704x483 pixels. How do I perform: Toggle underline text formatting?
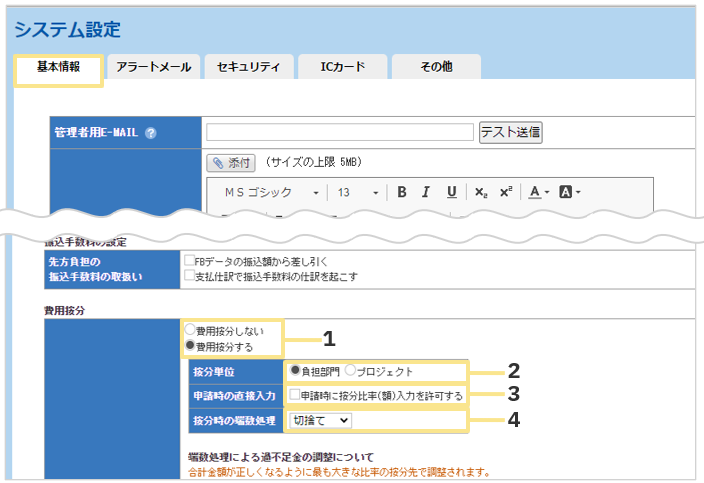(x=451, y=192)
